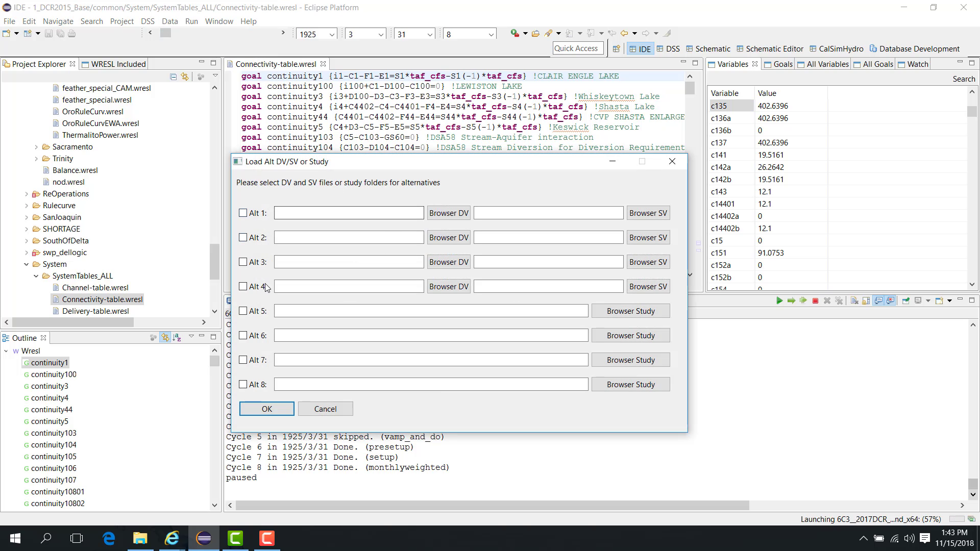The height and width of the screenshot is (551, 980).
Task: Click the green Resume play icon
Action: click(x=779, y=300)
